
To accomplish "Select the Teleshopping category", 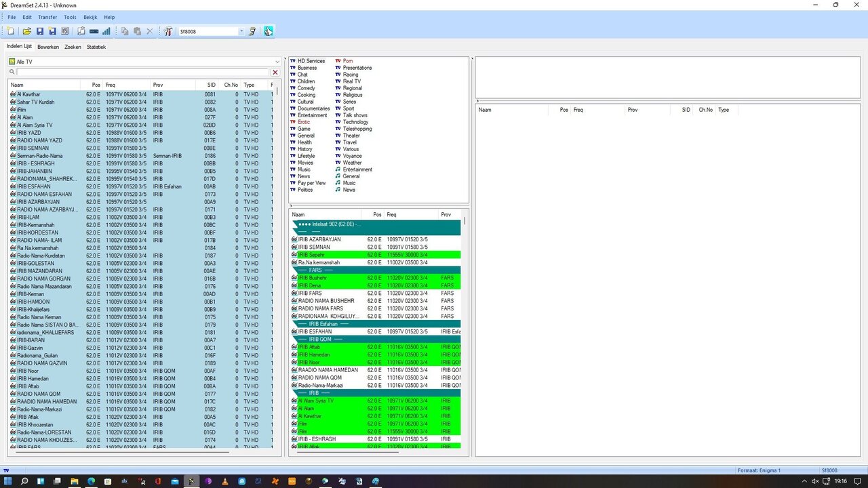I will 357,129.
